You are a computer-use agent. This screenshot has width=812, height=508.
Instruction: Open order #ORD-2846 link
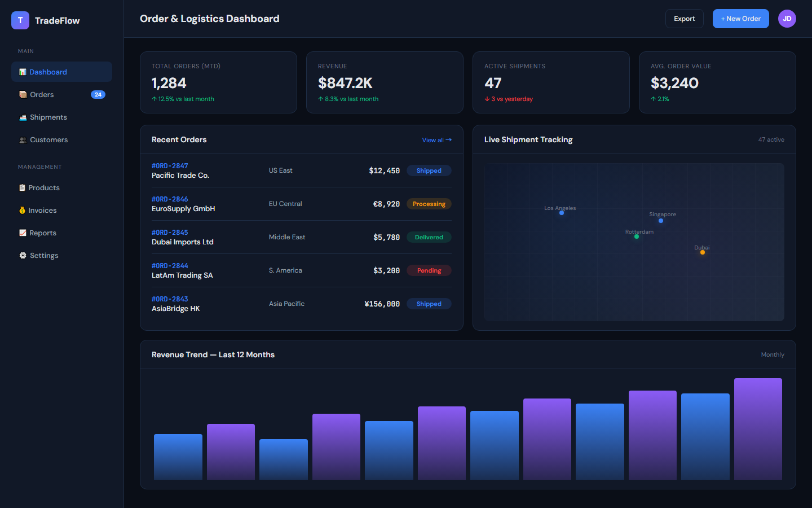[170, 199]
